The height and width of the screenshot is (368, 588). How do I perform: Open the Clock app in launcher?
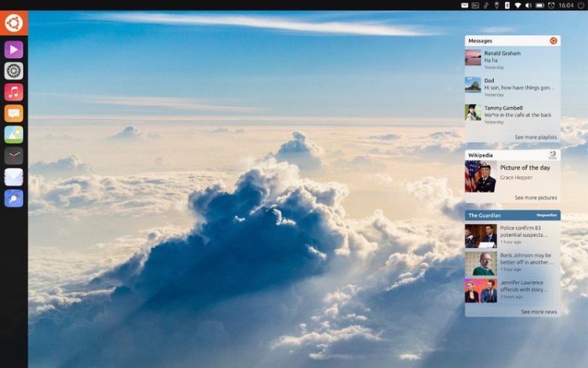coord(13,156)
